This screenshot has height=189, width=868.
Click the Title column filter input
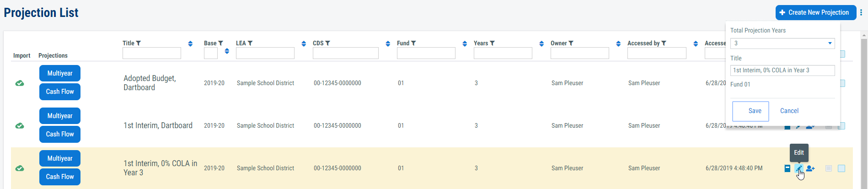click(152, 53)
